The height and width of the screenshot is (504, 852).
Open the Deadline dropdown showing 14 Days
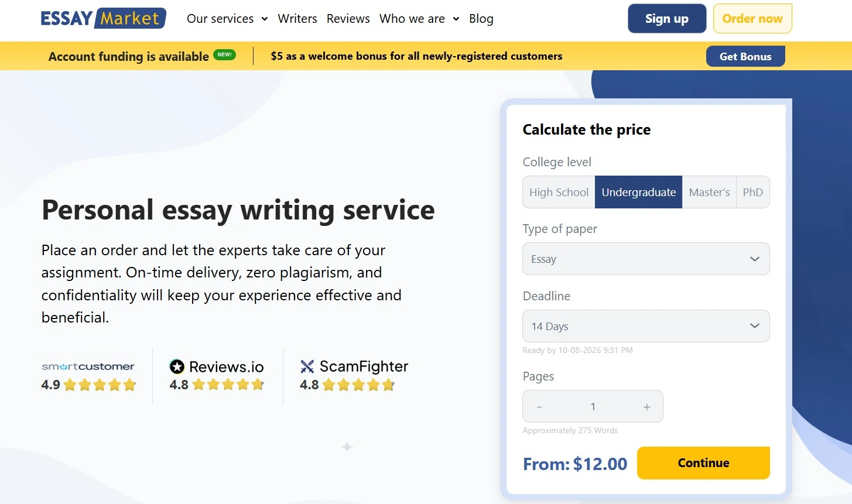tap(646, 326)
